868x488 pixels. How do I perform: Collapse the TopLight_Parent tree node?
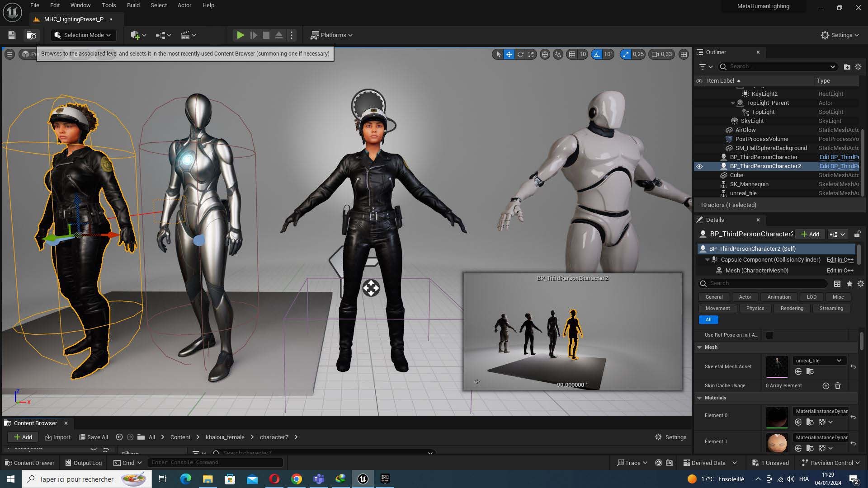pyautogui.click(x=733, y=103)
